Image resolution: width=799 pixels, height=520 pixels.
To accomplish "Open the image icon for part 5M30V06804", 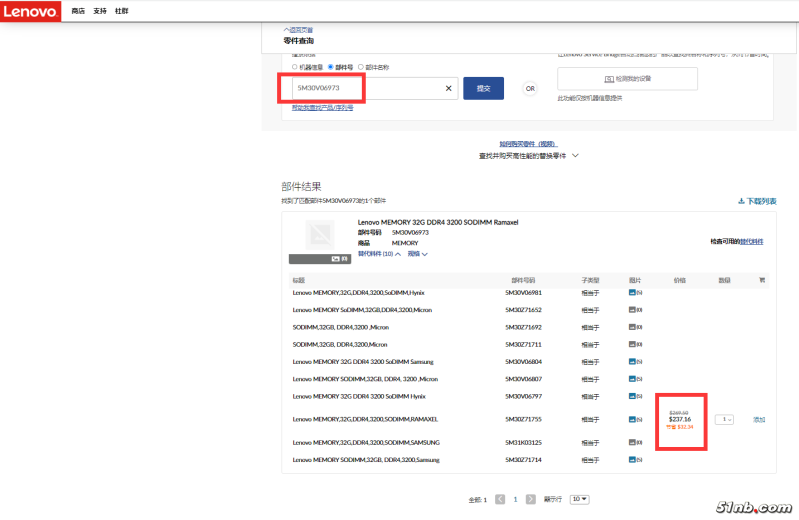I will click(x=634, y=362).
